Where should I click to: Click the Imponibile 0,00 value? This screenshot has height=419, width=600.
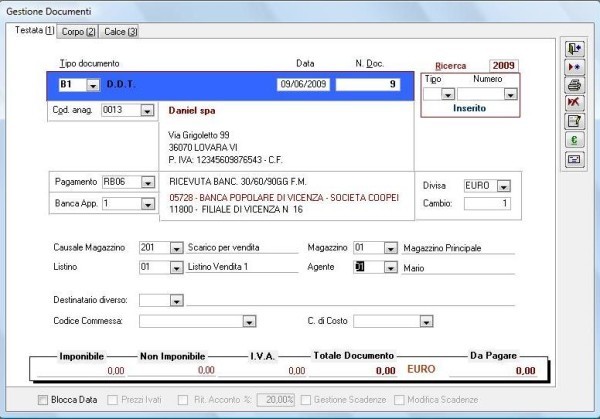point(116,371)
